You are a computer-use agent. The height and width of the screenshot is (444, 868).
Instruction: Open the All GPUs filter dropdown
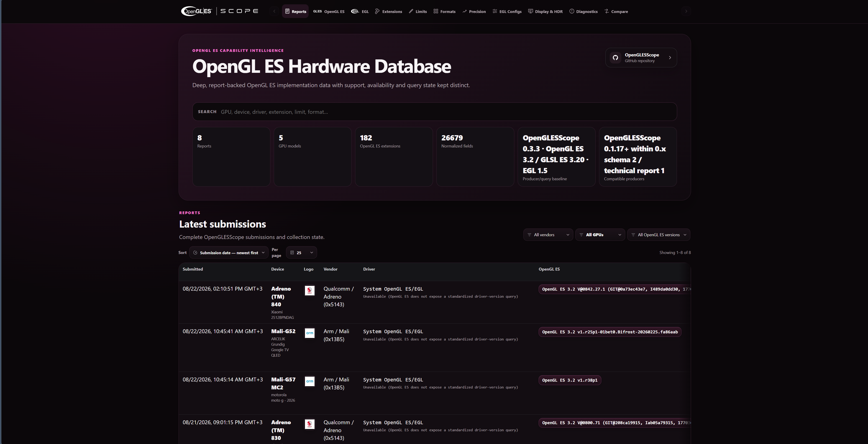tap(600, 235)
